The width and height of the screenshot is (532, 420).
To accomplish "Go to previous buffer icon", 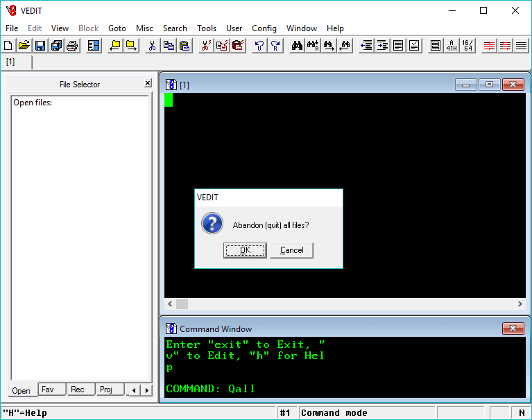I will [115, 46].
